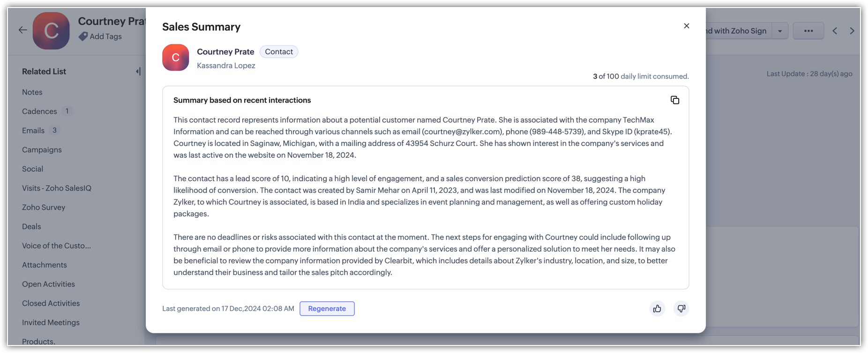Viewport: 868px width, 353px height.
Task: Collapse the Related List sidebar
Action: pos(138,72)
